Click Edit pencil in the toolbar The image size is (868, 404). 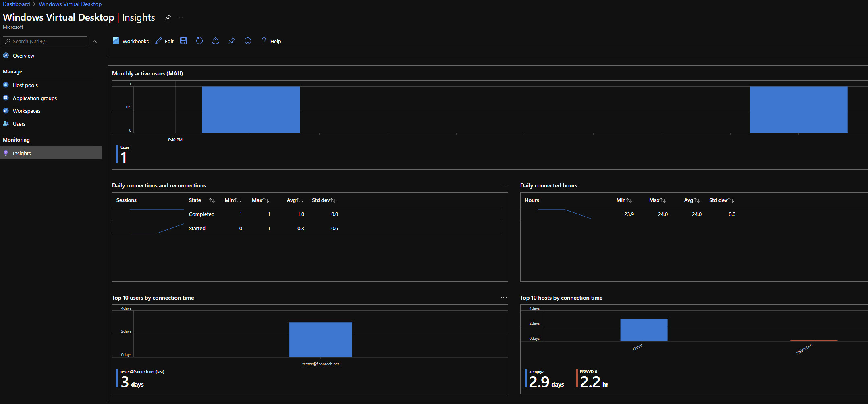pos(164,41)
